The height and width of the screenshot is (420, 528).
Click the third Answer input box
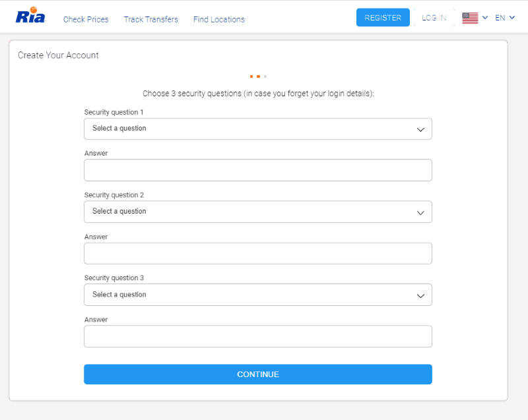click(257, 336)
